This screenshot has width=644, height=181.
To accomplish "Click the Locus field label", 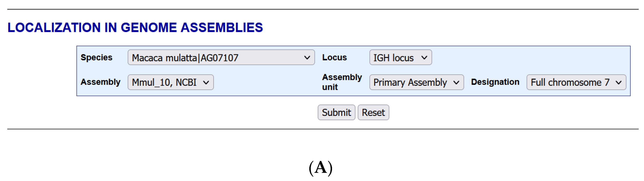I will 334,57.
